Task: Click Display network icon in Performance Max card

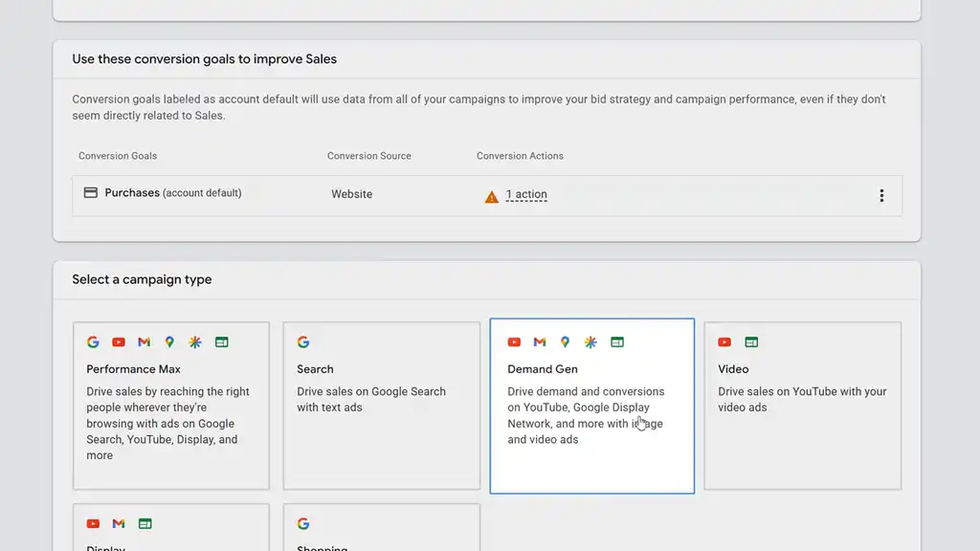Action: [221, 342]
